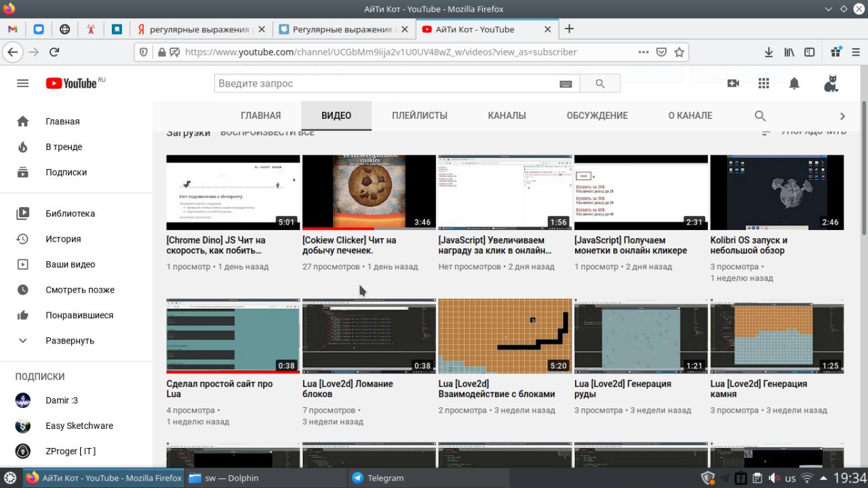The width and height of the screenshot is (868, 488).
Task: Click into the Введите запрос search field
Action: (x=387, y=83)
